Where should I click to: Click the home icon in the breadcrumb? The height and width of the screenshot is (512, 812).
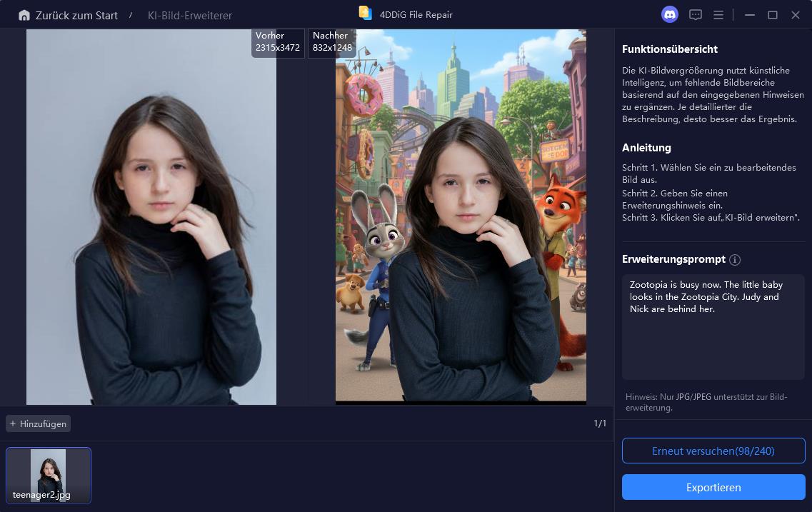pos(24,15)
